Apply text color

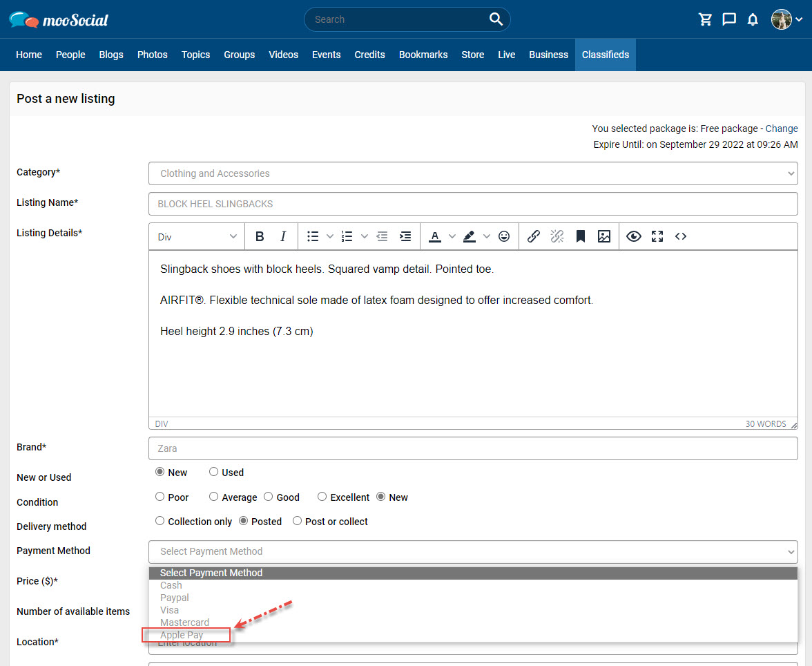435,236
